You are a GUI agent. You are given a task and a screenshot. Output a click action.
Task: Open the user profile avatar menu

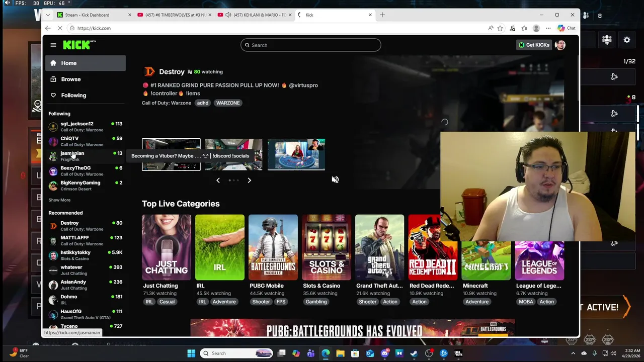click(x=560, y=45)
